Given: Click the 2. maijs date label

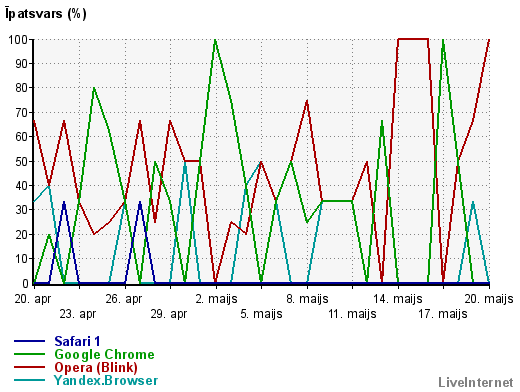Looking at the screenshot, I should point(216,299).
